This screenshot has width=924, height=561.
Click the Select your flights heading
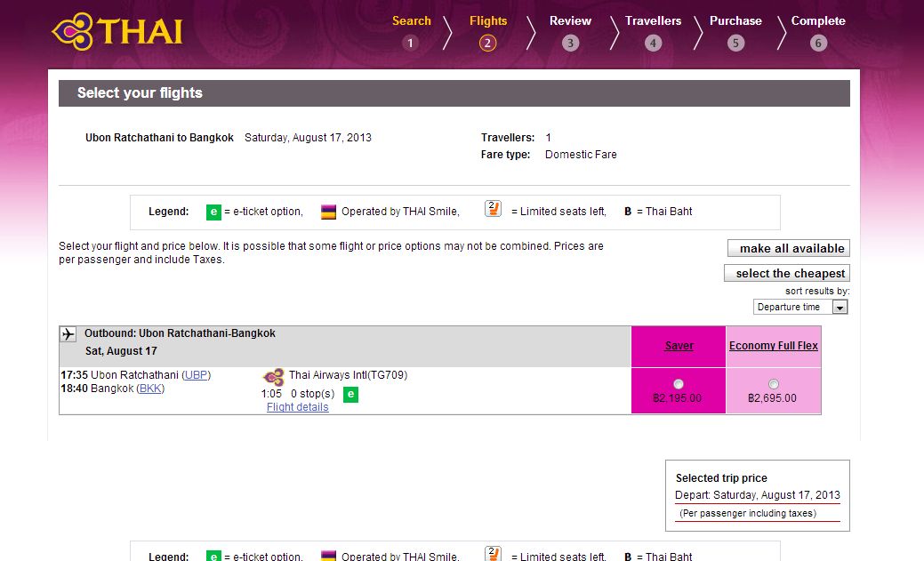(140, 93)
